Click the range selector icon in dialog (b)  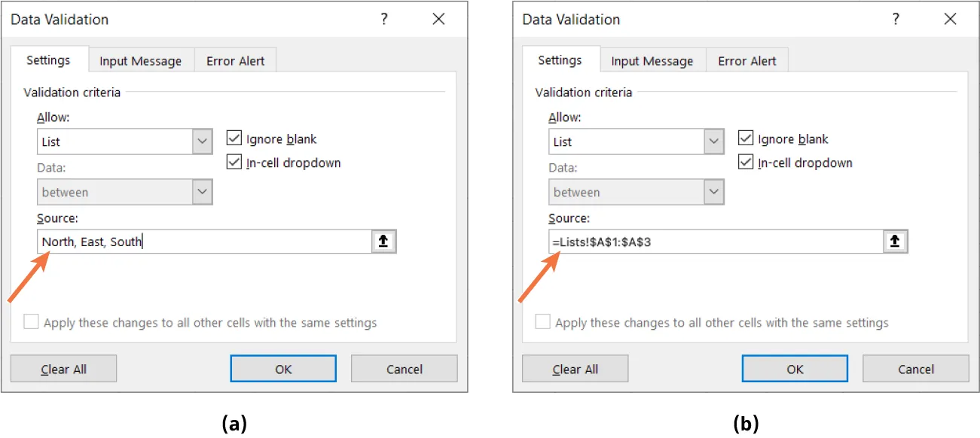tap(896, 241)
